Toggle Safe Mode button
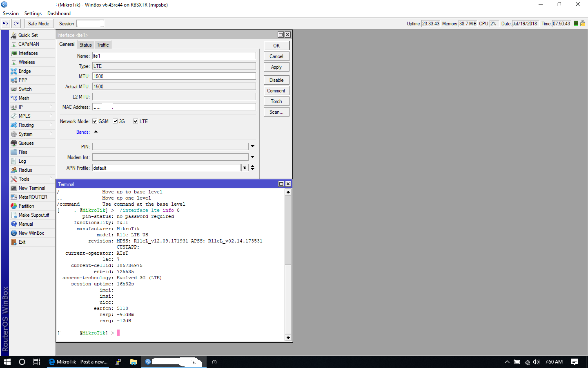 pos(39,24)
